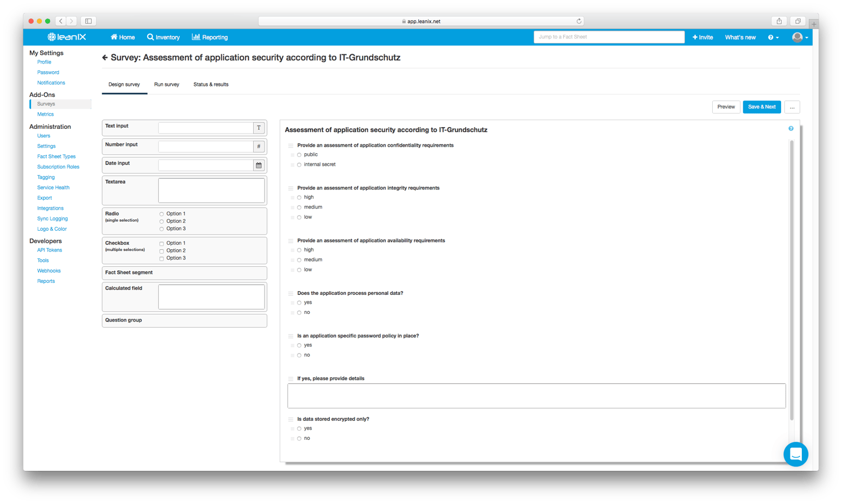Open Reporting via the bar chart icon

195,37
